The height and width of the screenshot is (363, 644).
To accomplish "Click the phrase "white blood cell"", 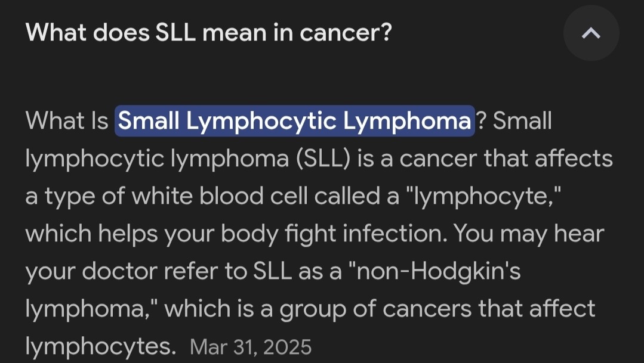I will 219,196.
